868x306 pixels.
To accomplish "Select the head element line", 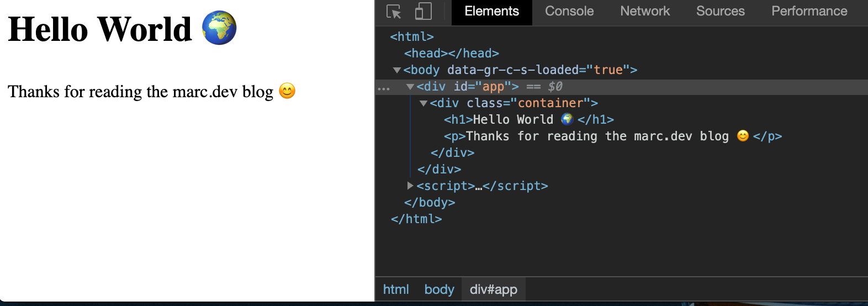I will tap(451, 54).
